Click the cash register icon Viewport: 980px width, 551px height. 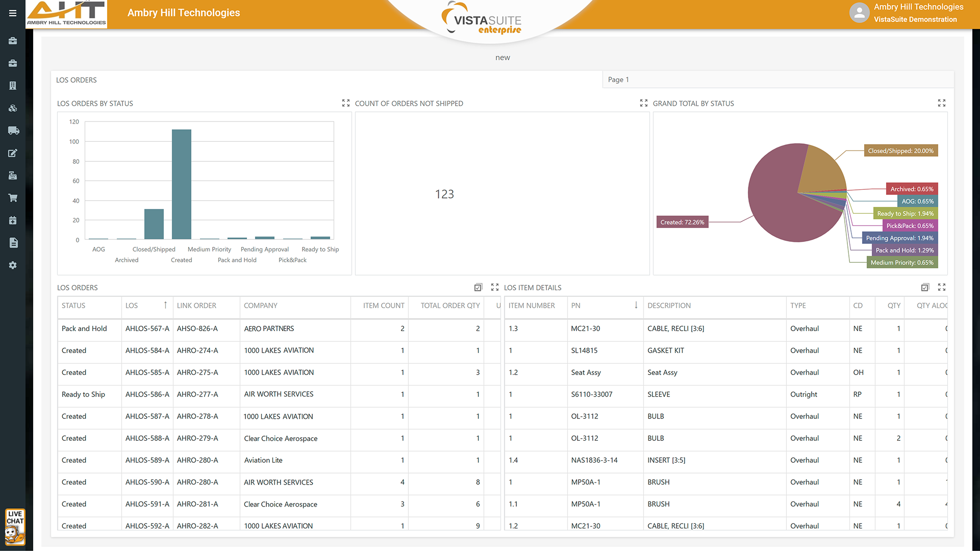pos(13,176)
